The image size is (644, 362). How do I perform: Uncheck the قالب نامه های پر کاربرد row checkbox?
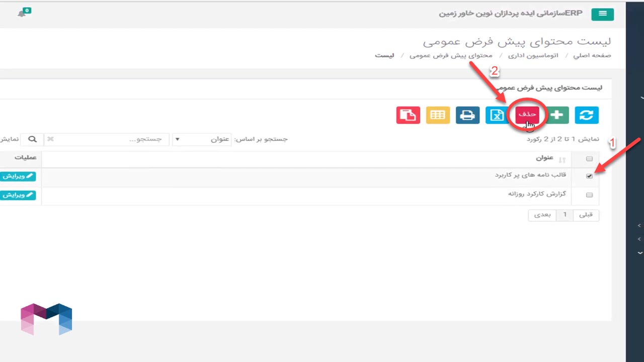coord(590,176)
